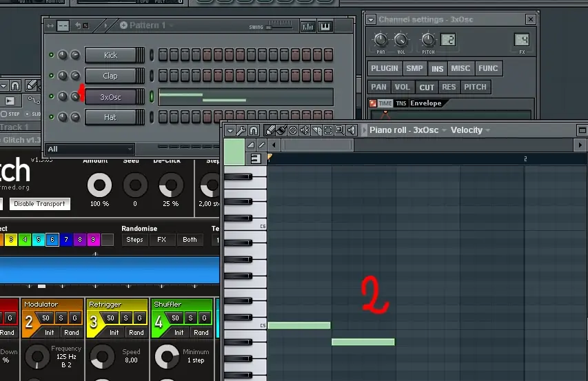Click the Randomise Both button

(190, 240)
